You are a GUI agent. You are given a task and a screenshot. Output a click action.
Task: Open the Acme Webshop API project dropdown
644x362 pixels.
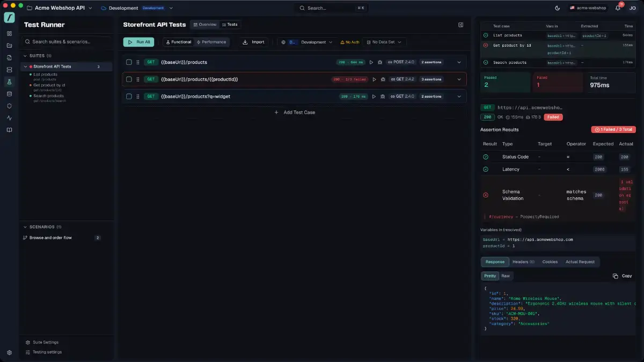(x=59, y=8)
